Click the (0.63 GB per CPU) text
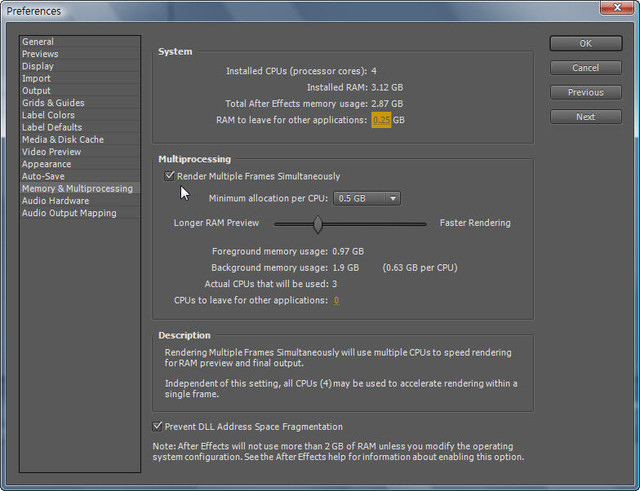 (x=420, y=268)
